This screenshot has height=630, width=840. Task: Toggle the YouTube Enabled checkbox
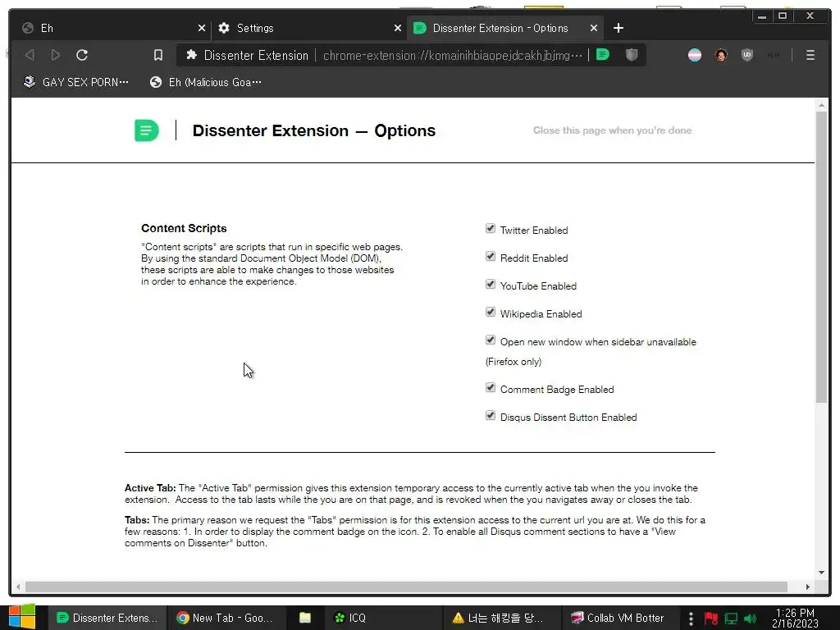click(x=491, y=285)
